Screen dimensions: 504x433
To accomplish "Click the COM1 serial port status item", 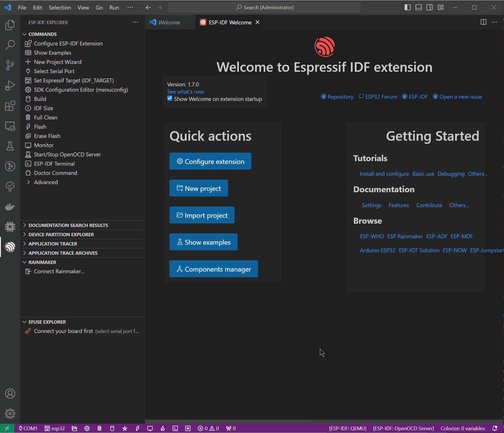I will 28,428.
